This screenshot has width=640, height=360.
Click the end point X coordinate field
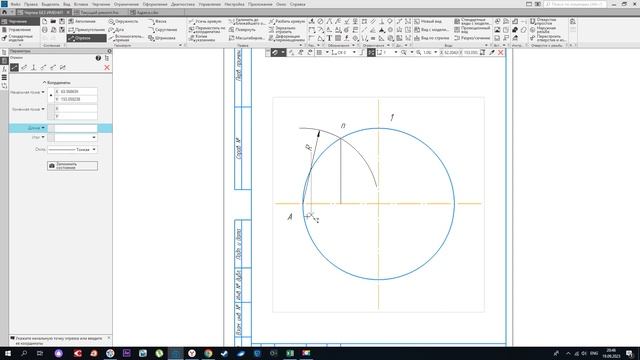[x=76, y=109]
